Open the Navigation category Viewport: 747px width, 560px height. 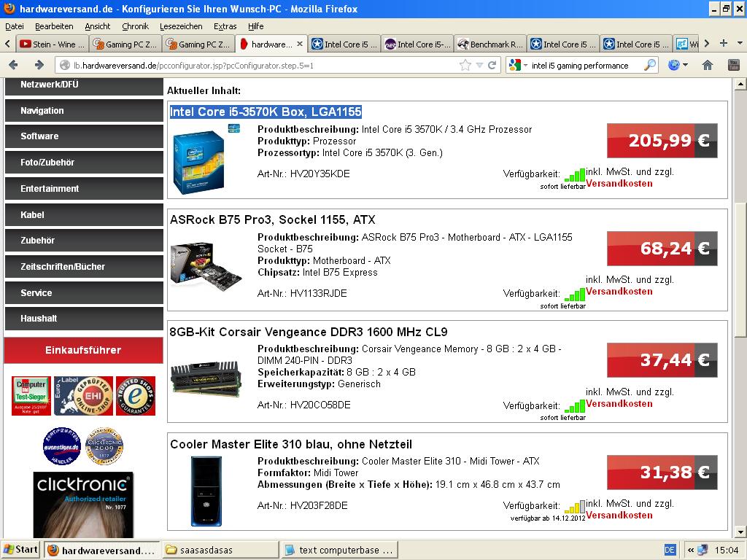click(84, 111)
